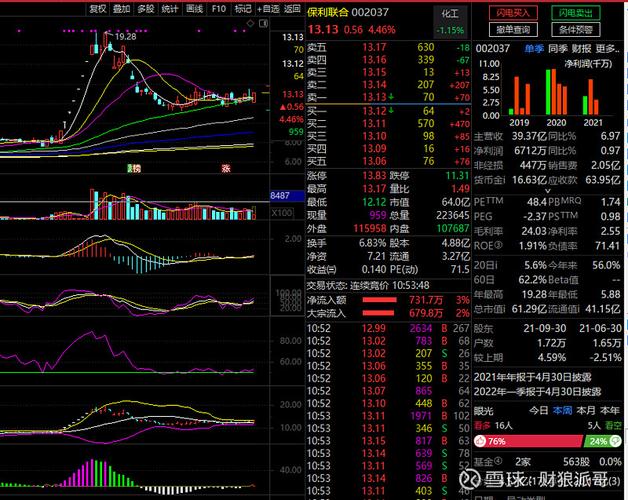Click the 返回 back button

[292, 9]
